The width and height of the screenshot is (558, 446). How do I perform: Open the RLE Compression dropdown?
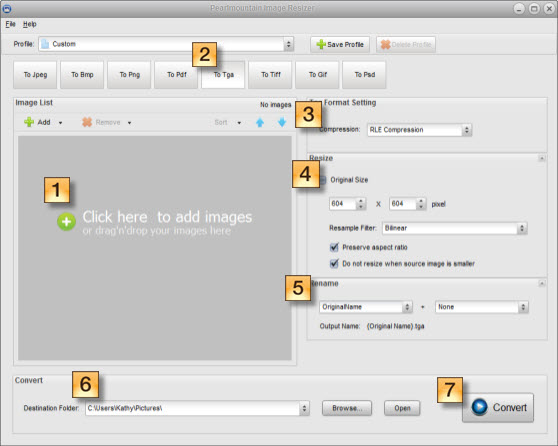420,130
